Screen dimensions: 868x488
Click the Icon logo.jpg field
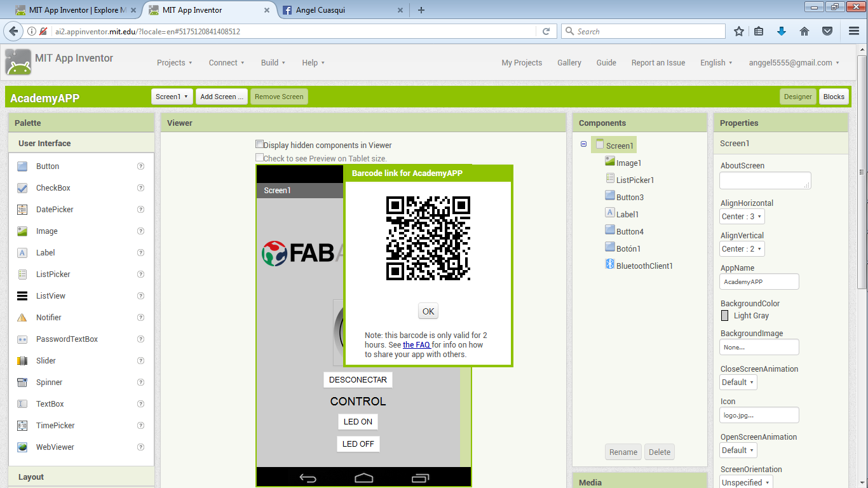[759, 416]
